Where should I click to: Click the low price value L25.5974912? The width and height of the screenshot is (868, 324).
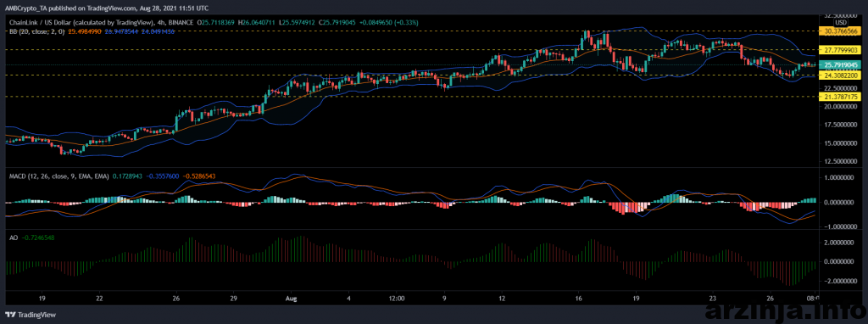click(298, 23)
